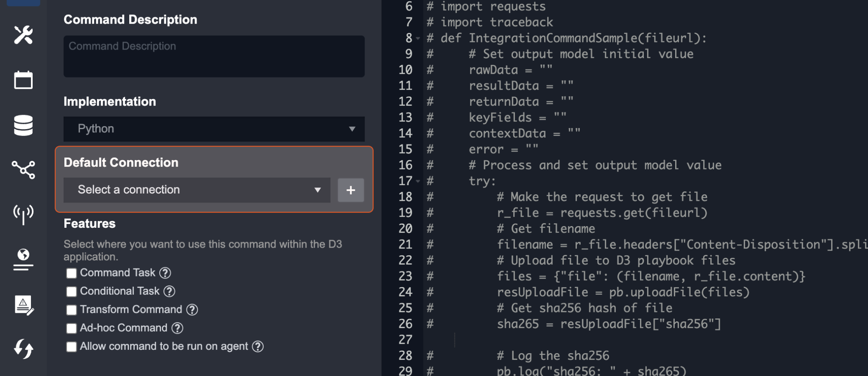Select the connected nodes sidebar icon
Image resolution: width=868 pixels, height=376 pixels.
click(23, 170)
